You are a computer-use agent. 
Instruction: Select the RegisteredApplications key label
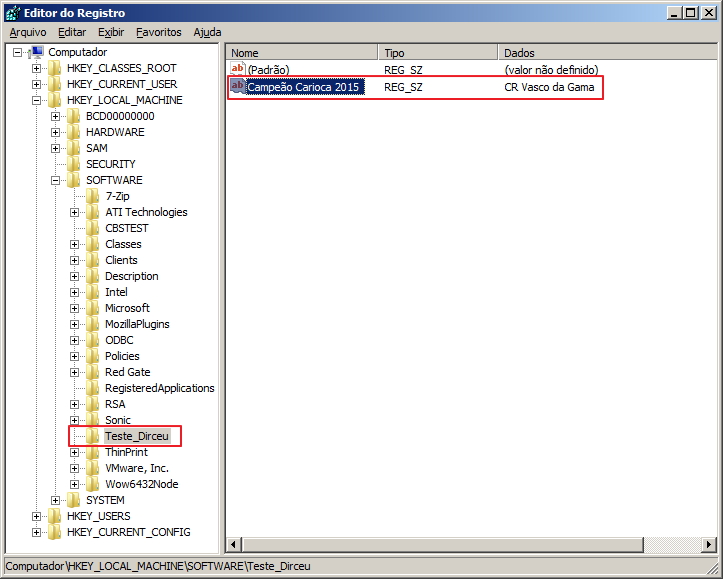(x=160, y=388)
